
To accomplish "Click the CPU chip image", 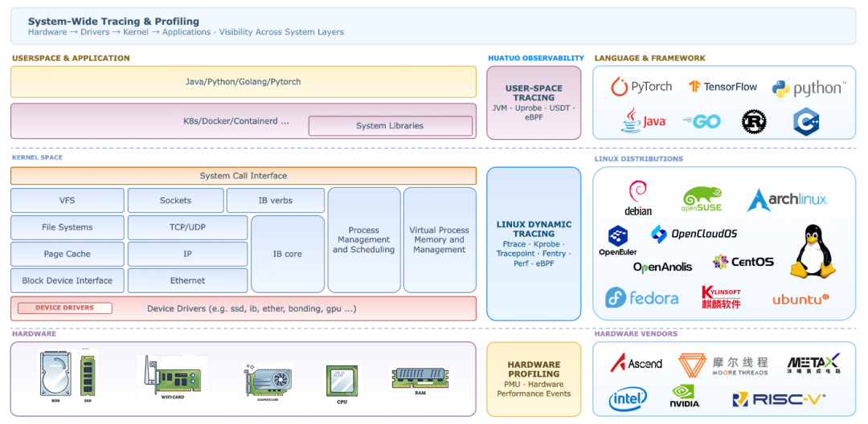I will 342,382.
